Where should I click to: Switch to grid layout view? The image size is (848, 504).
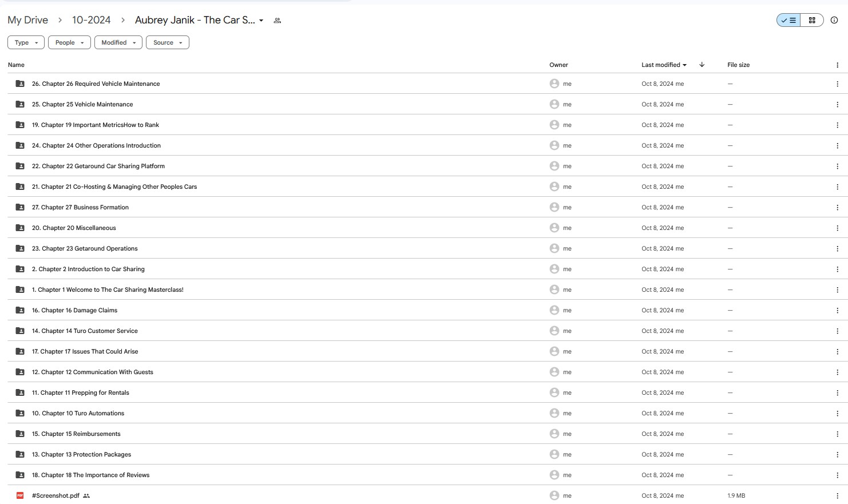[x=812, y=20]
